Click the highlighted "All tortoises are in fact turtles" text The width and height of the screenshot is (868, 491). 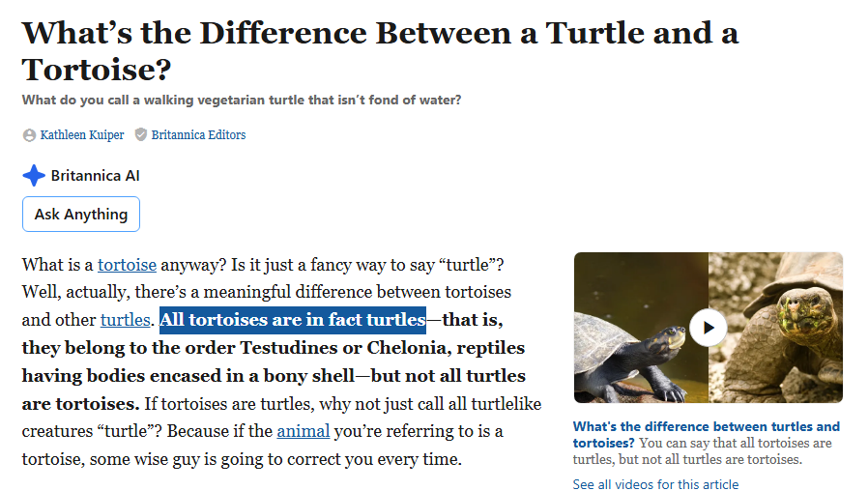[x=292, y=319]
